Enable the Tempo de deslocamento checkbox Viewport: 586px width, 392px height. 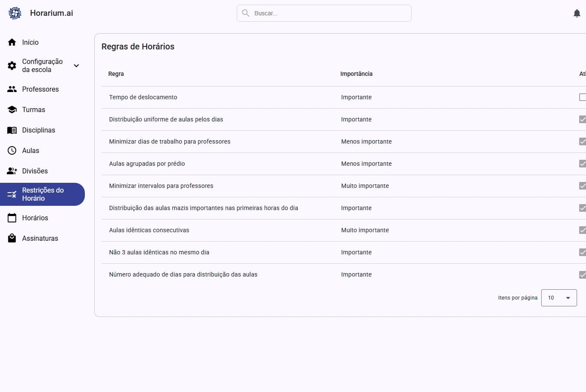click(x=583, y=97)
